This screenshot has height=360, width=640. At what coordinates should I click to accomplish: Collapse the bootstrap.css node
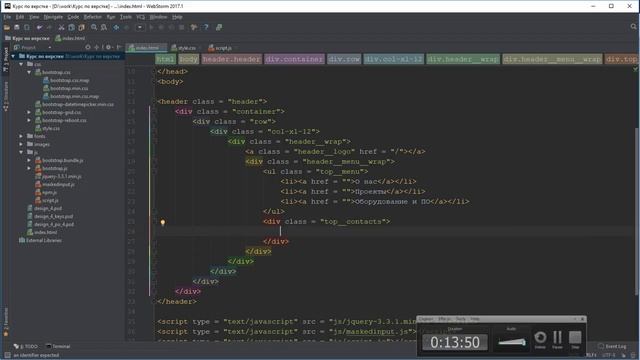click(29, 72)
